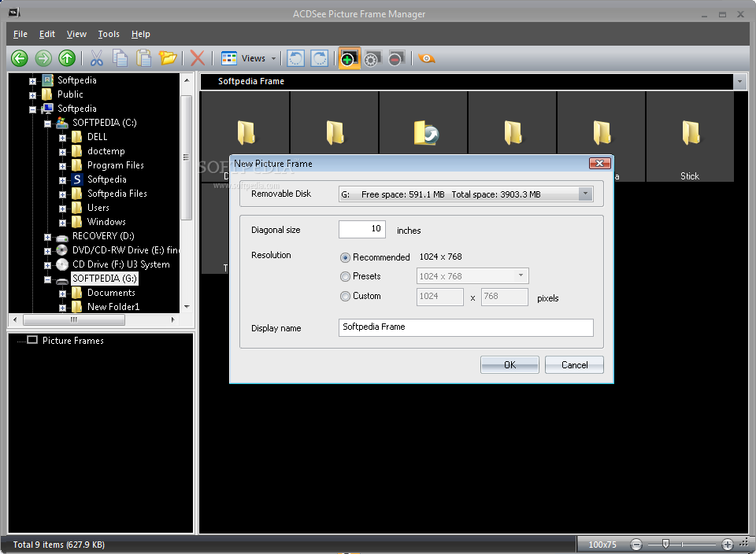
Task: Select New Folder1 in folder tree
Action: [113, 307]
